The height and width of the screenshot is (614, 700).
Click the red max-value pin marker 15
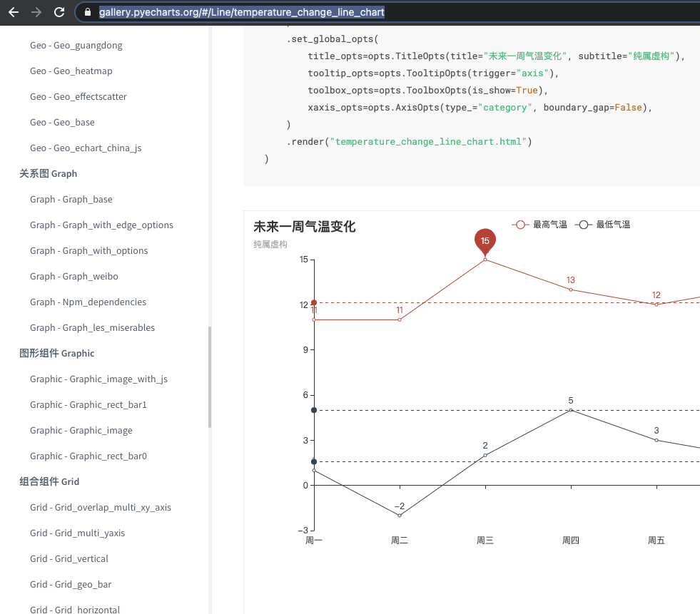485,242
